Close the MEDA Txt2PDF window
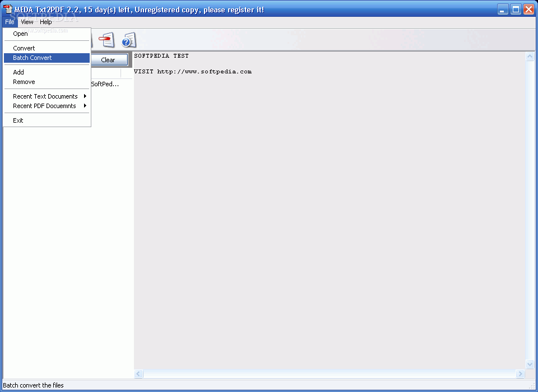Screen dimensions: 538x392 tap(528, 10)
